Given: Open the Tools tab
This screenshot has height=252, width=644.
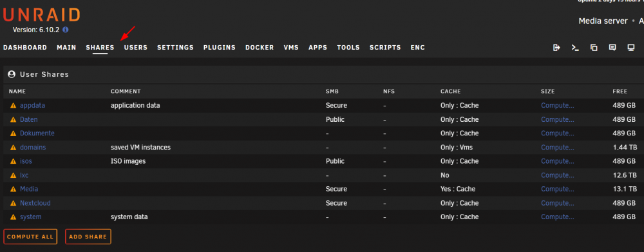Looking at the screenshot, I should click(x=348, y=48).
